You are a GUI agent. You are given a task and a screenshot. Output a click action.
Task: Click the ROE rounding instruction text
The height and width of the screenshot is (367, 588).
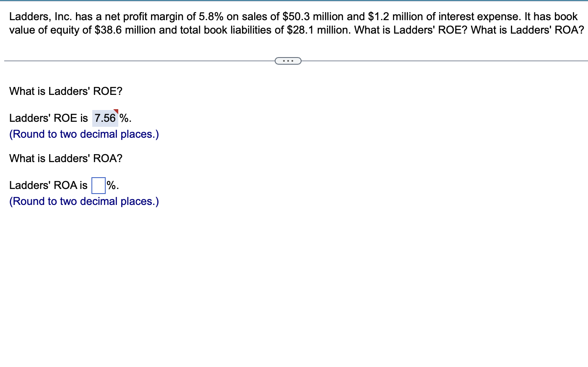tap(83, 134)
